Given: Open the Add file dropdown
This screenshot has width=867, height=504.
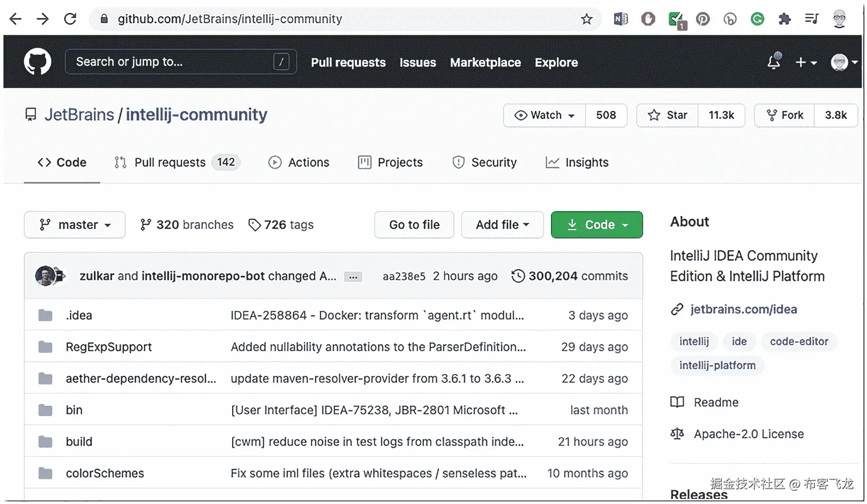Looking at the screenshot, I should [502, 225].
